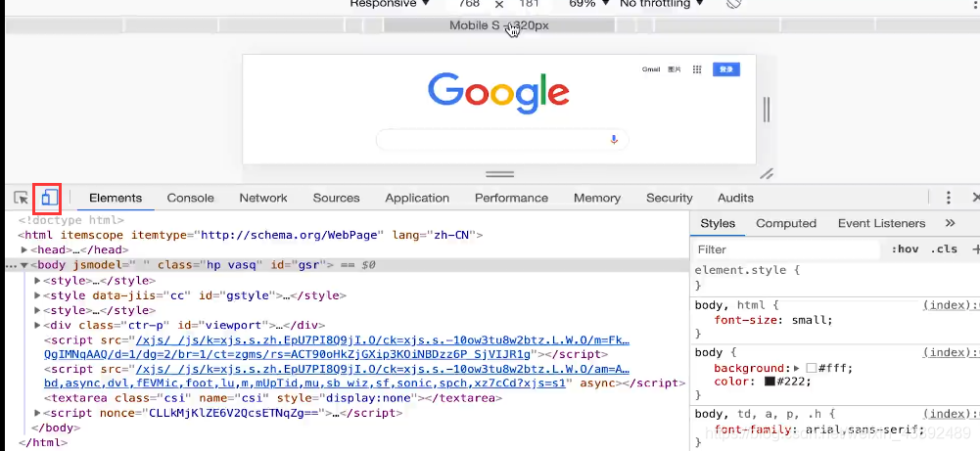Open the No throttling dropdown
Viewport: 980px width, 451px height.
tap(662, 4)
